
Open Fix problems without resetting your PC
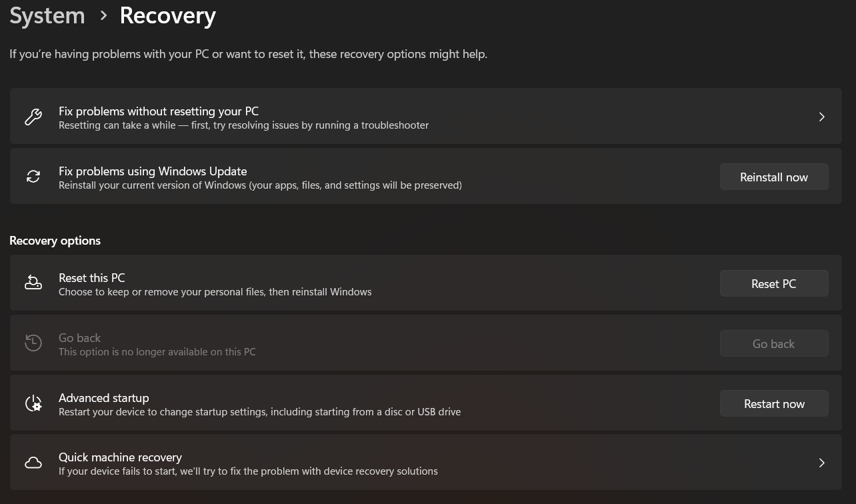point(159,111)
